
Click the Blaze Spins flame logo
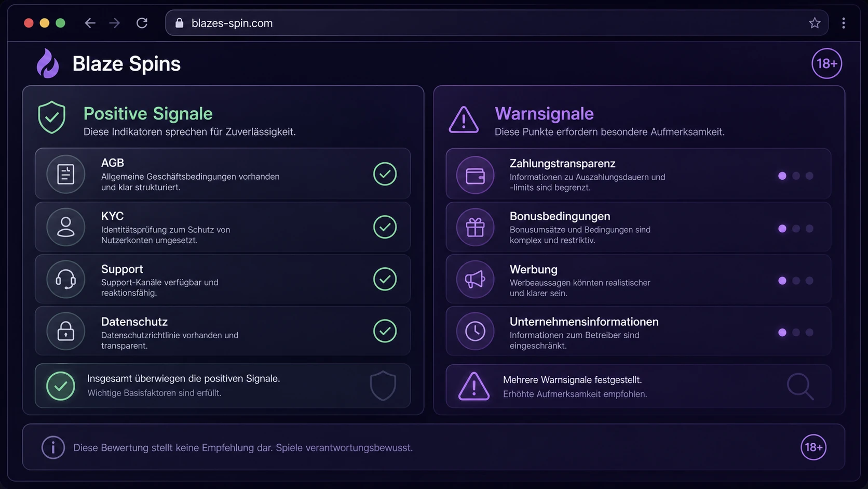click(x=48, y=63)
